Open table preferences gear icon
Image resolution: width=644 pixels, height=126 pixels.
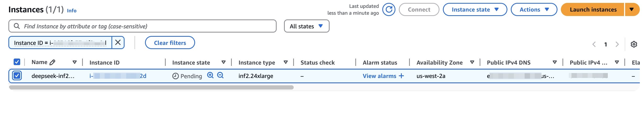pyautogui.click(x=634, y=44)
